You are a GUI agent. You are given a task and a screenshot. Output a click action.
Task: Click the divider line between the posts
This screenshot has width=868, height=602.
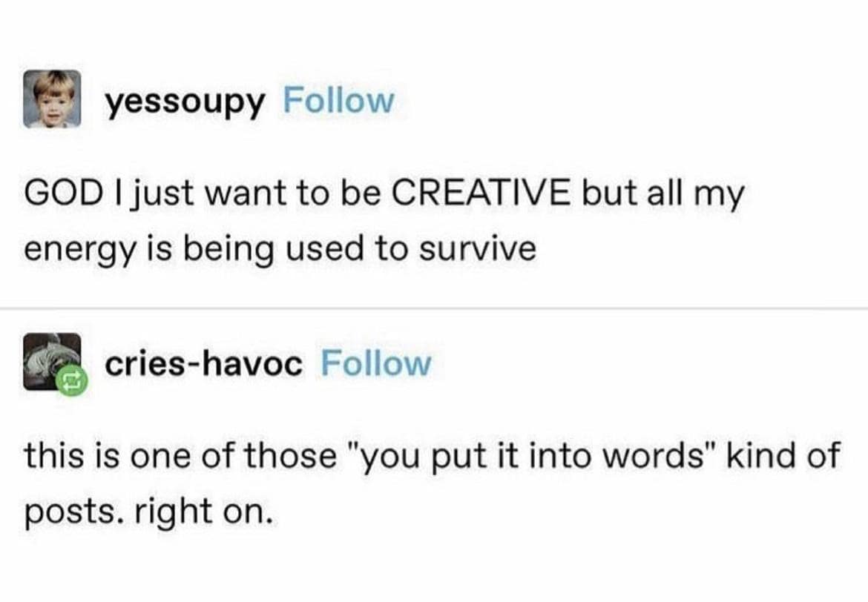click(434, 308)
